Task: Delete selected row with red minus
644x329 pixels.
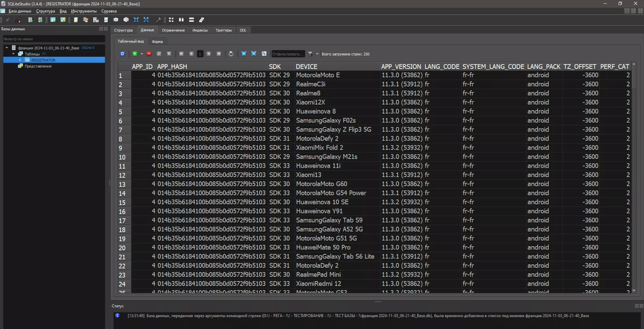Action: (149, 54)
